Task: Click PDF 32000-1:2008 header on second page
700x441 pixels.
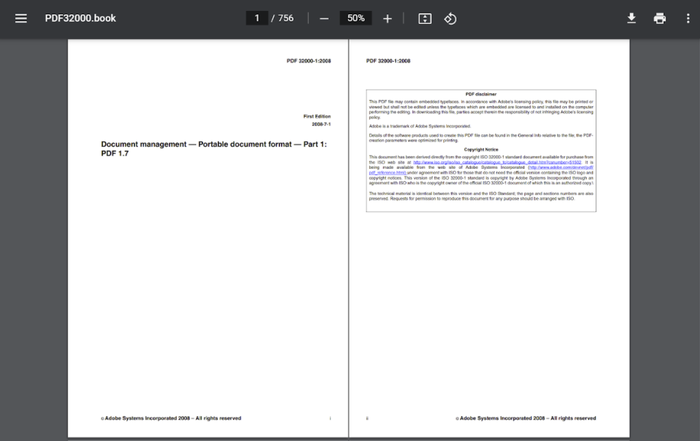Action: click(x=388, y=61)
